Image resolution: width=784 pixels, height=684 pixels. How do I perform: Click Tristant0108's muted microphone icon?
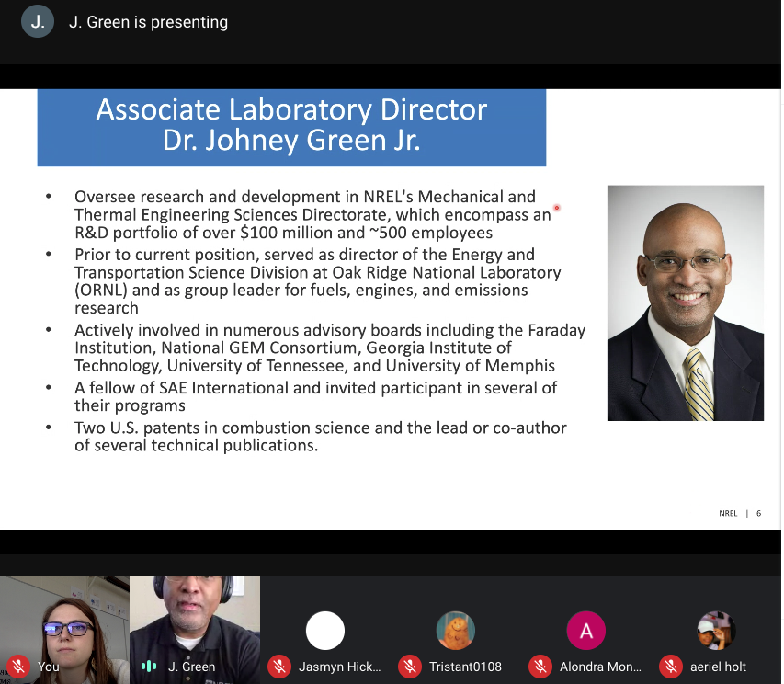410,666
